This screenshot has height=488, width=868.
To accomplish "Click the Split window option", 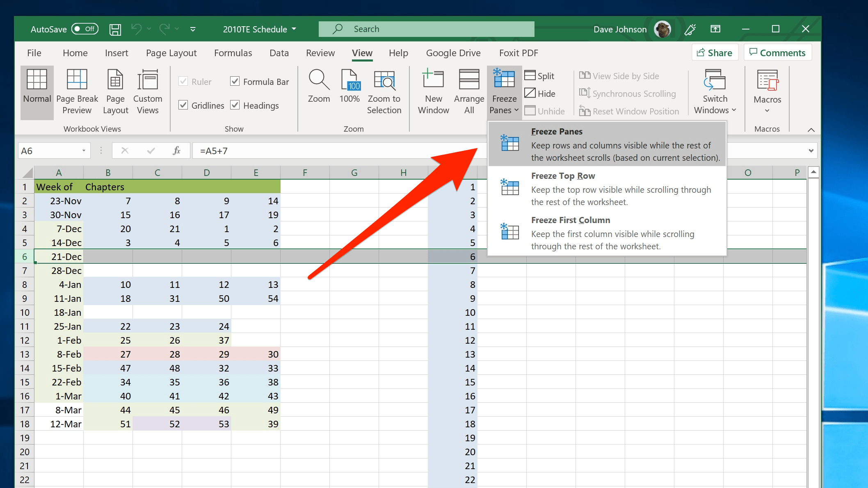I will coord(539,76).
